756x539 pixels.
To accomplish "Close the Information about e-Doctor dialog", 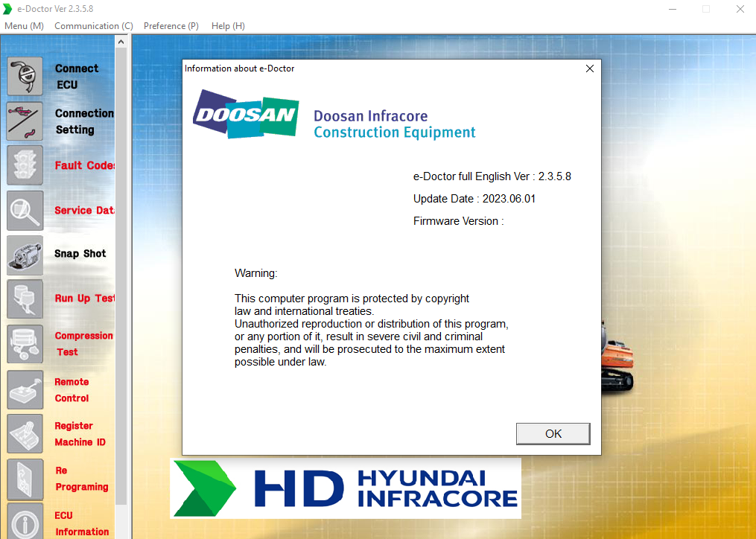I will (x=590, y=68).
